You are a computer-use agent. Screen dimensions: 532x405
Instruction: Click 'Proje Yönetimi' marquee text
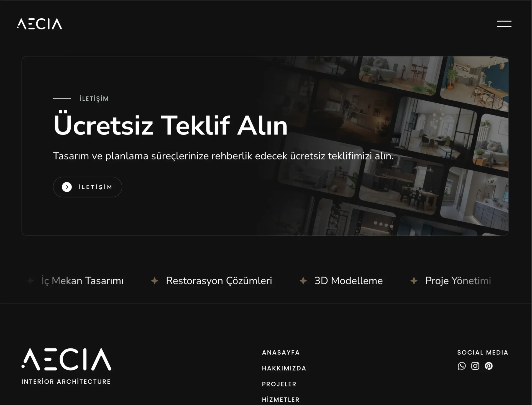[x=458, y=281]
